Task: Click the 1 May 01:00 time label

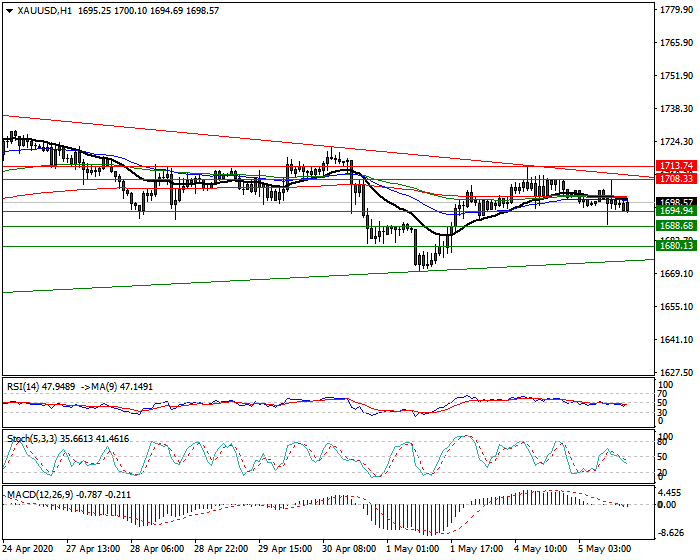Action: pos(413,549)
